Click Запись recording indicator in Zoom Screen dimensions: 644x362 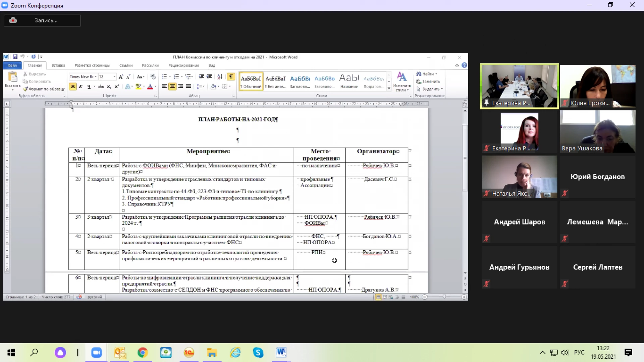(x=42, y=20)
